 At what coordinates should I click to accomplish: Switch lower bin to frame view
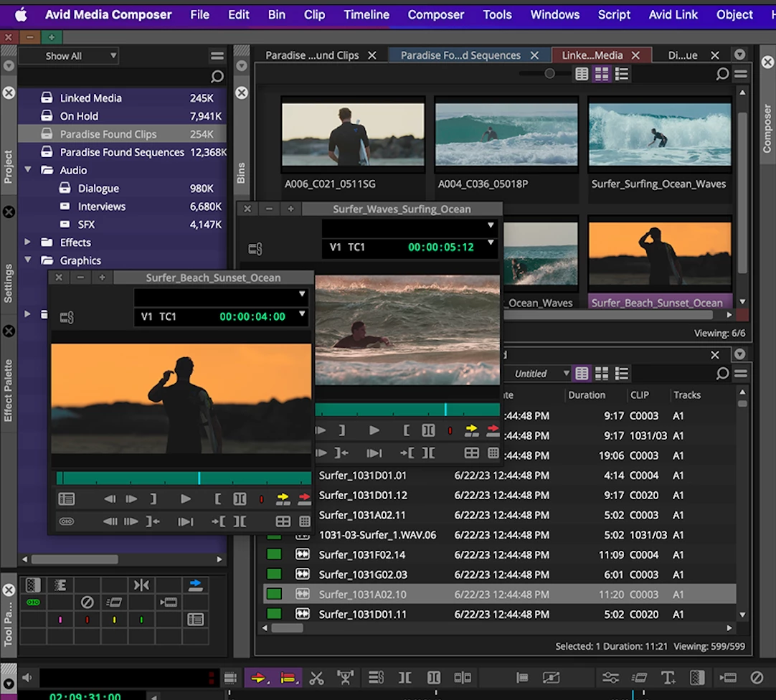[x=602, y=374]
